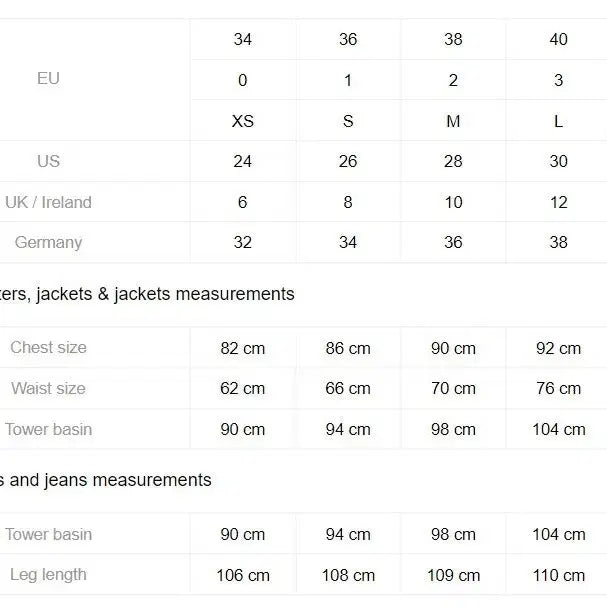Click the UK / Ireland row label
Image resolution: width=607 pixels, height=607 pixels.
tap(48, 202)
